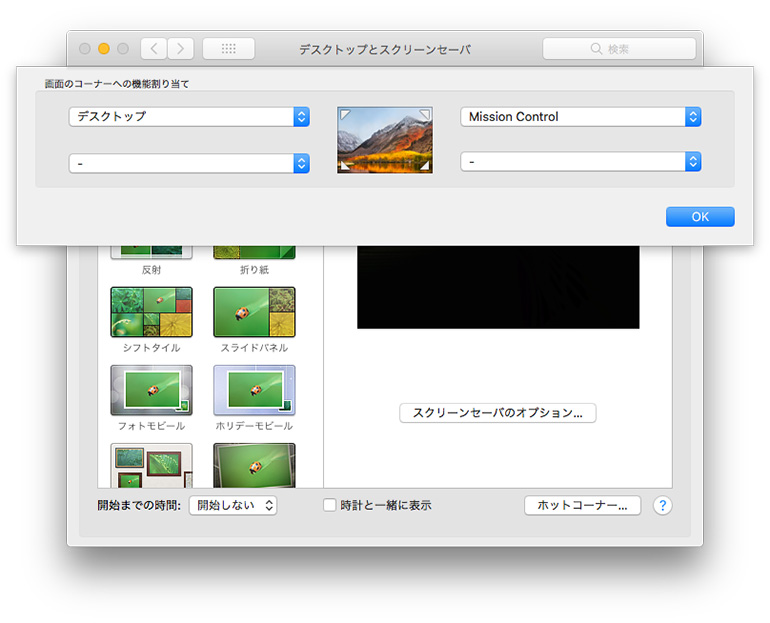Choose the ホリデーモビール screensaver
This screenshot has height=623, width=770.
pos(254,390)
